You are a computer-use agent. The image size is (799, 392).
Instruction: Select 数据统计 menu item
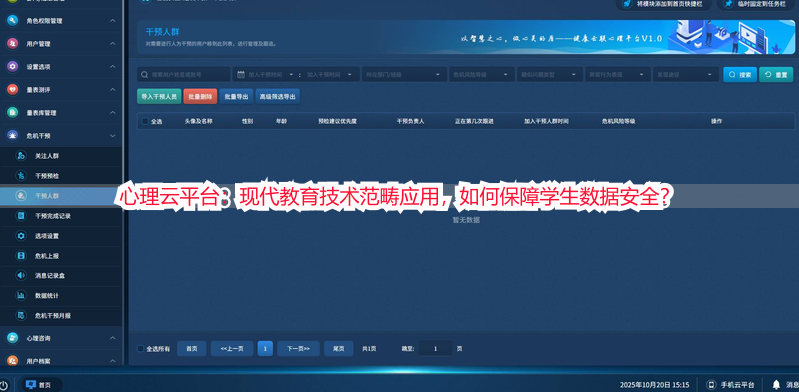(x=61, y=295)
